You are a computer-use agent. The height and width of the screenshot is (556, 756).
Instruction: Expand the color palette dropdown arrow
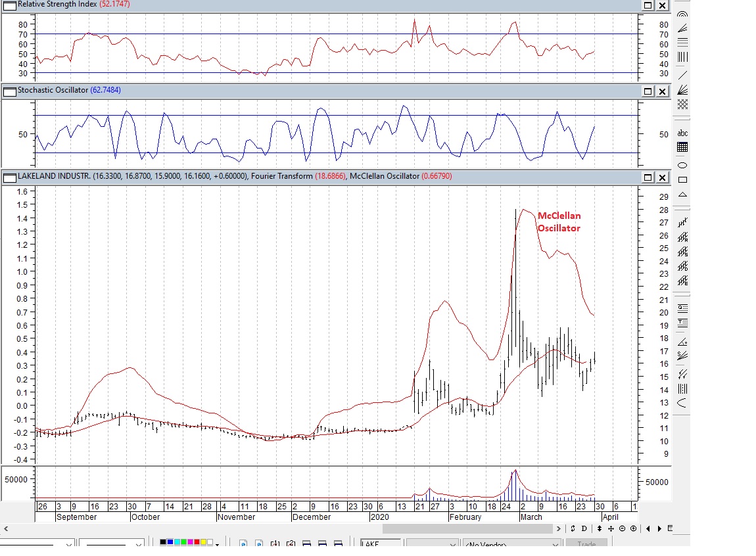[218, 543]
